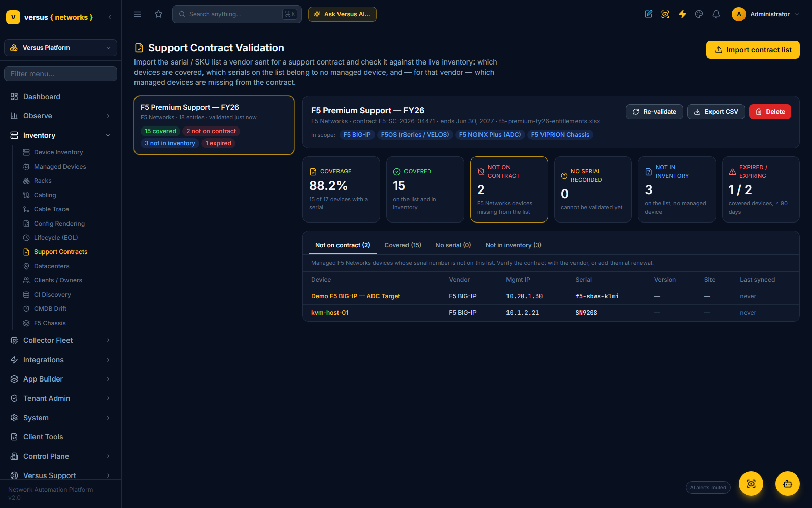Go to Racks in Inventory menu
812x508 pixels.
coord(43,181)
